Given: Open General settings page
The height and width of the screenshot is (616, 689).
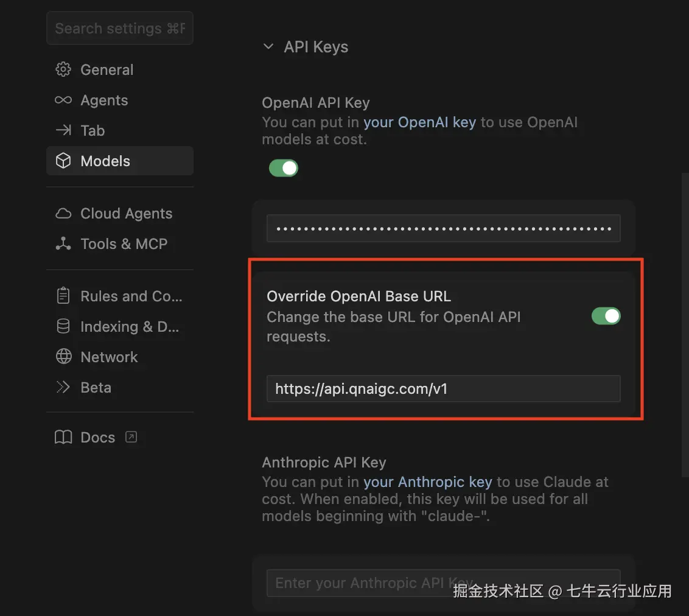Looking at the screenshot, I should (x=119, y=69).
